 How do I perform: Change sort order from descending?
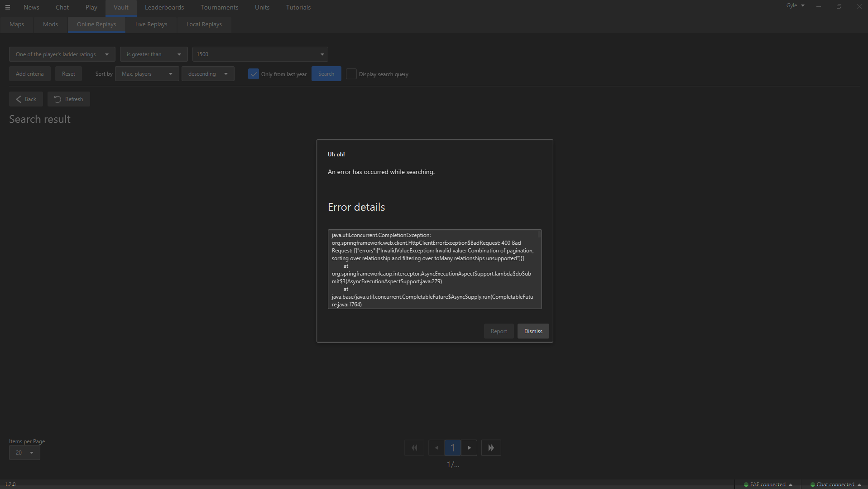(x=207, y=73)
